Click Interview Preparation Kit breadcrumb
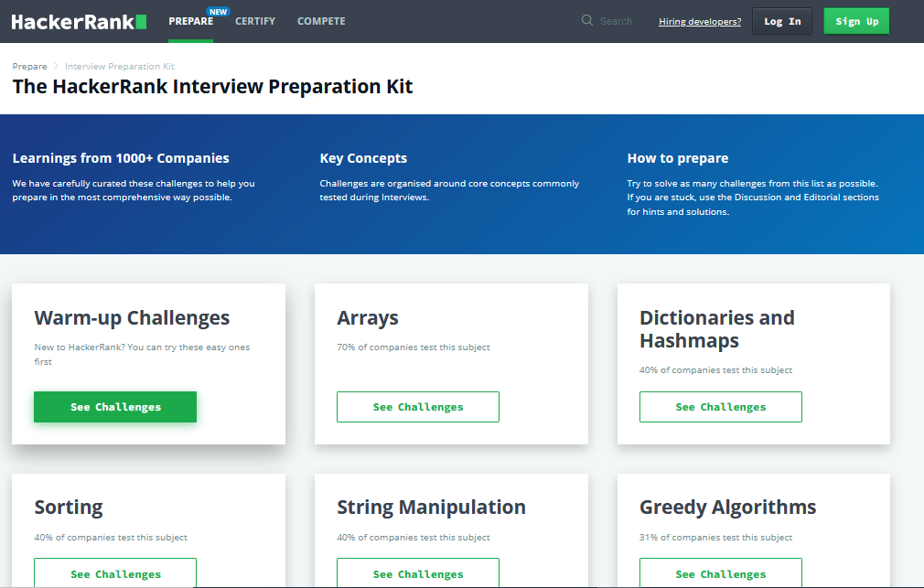 (120, 67)
